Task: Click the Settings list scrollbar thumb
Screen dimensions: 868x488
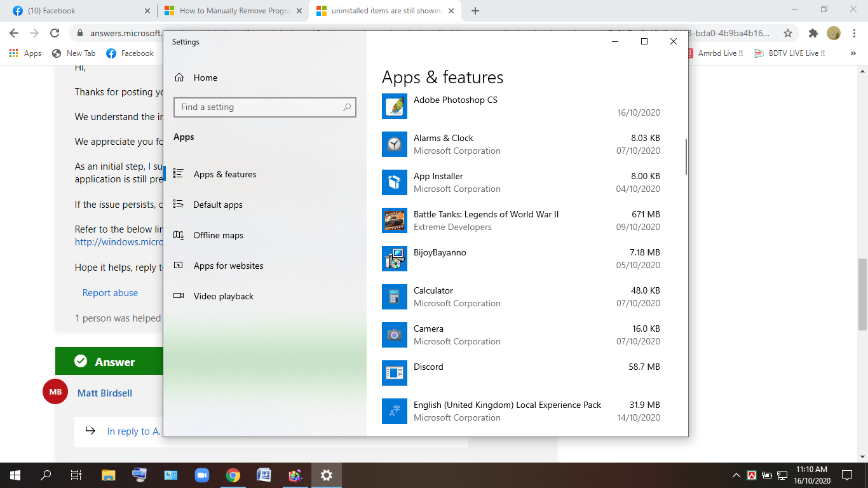Action: click(686, 157)
